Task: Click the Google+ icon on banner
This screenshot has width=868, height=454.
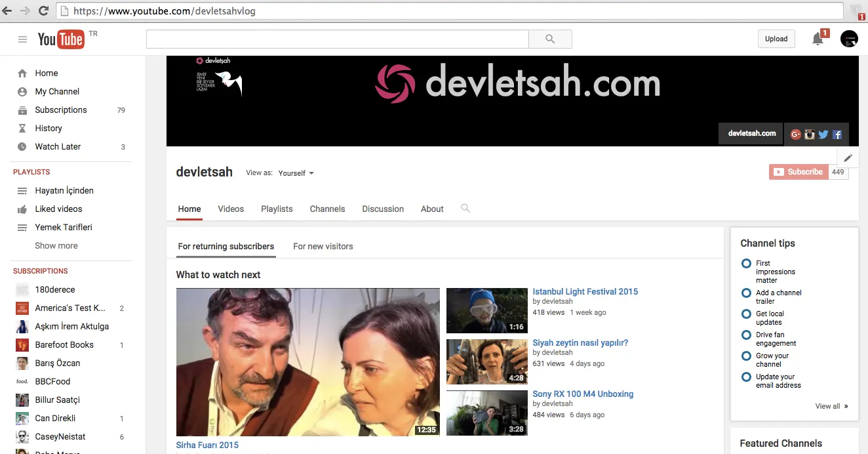Action: (x=796, y=134)
